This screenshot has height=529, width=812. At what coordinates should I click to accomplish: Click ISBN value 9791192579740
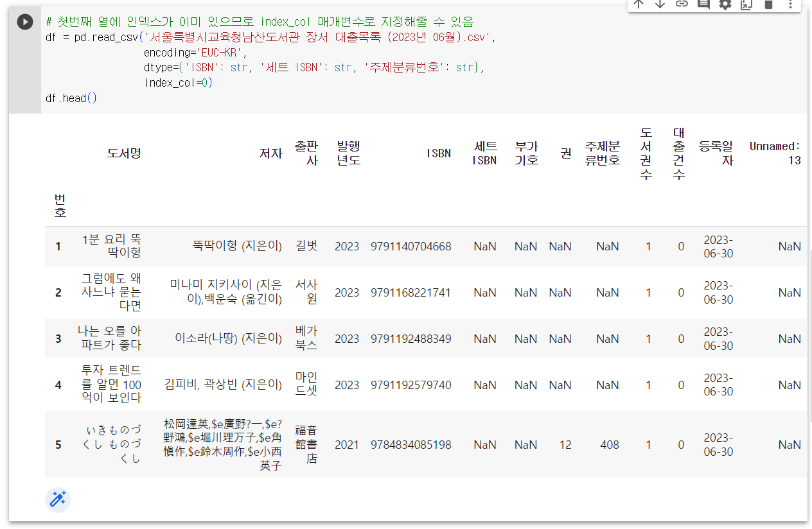tap(411, 385)
